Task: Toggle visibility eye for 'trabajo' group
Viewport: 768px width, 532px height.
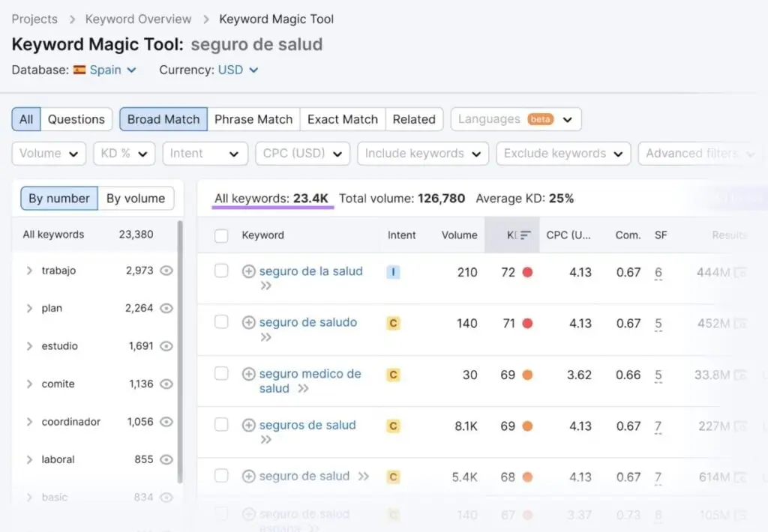Action: pyautogui.click(x=166, y=270)
